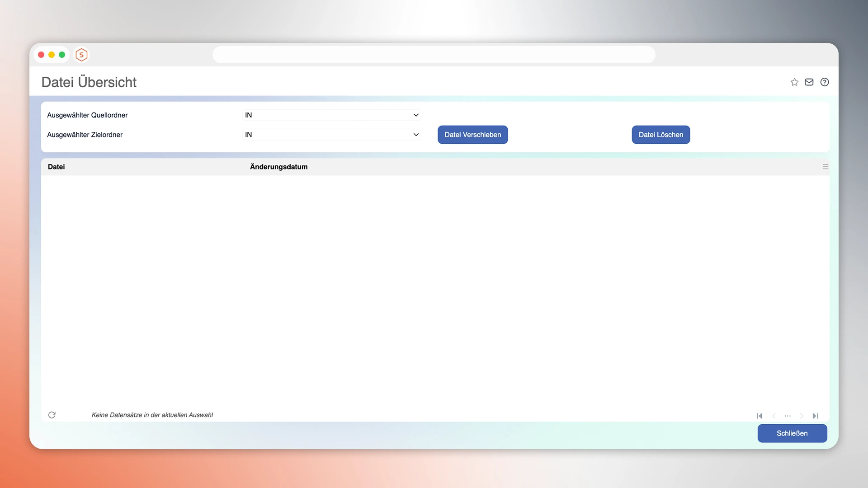Go to the next page
Viewport: 868px width, 488px height.
click(x=802, y=416)
